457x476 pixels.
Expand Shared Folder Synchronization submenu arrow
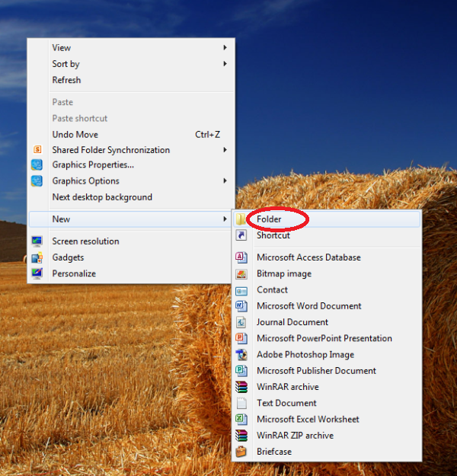[225, 150]
